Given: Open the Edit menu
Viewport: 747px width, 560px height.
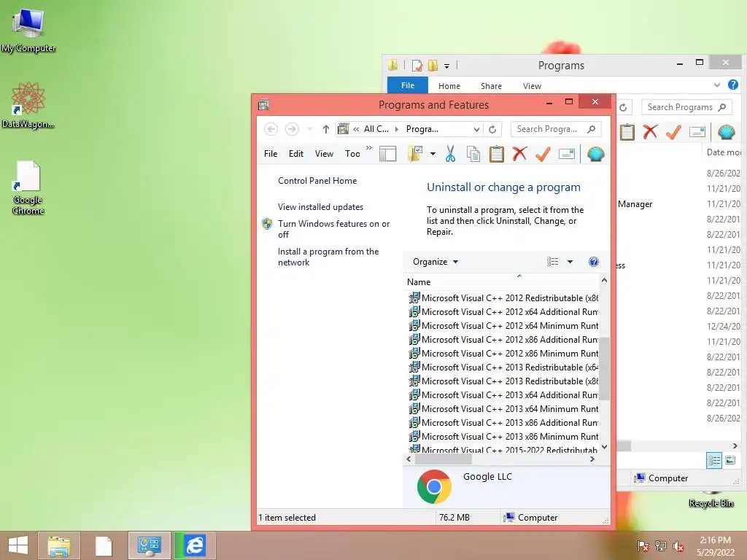Looking at the screenshot, I should (x=296, y=154).
